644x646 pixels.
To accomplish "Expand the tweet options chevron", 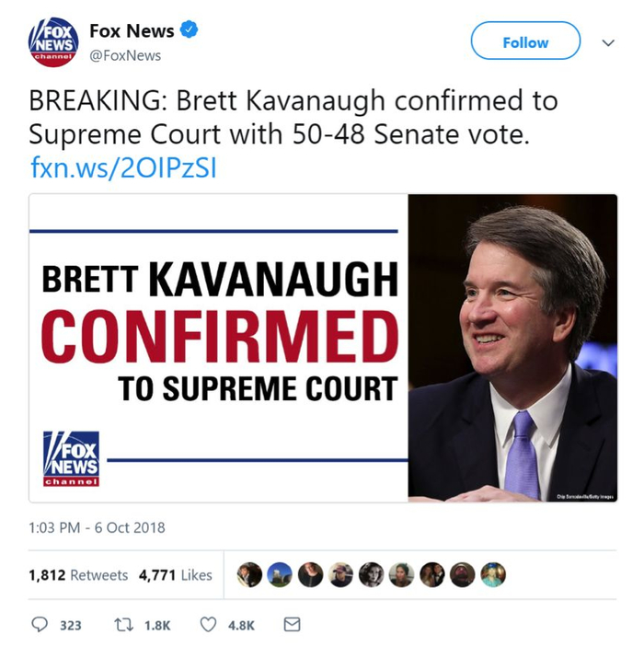I will coord(607,42).
